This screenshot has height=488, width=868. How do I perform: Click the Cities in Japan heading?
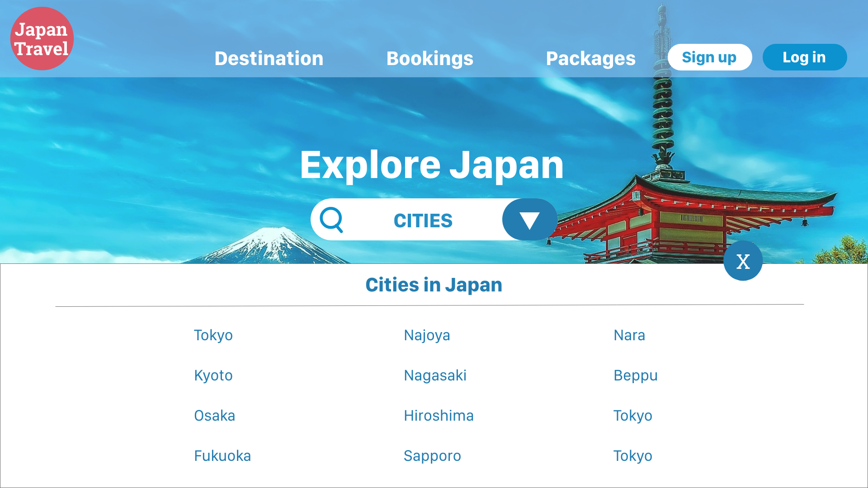[x=434, y=285]
